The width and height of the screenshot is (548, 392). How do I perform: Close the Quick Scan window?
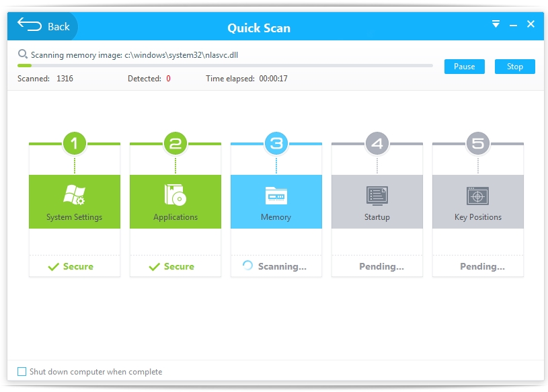click(x=531, y=24)
